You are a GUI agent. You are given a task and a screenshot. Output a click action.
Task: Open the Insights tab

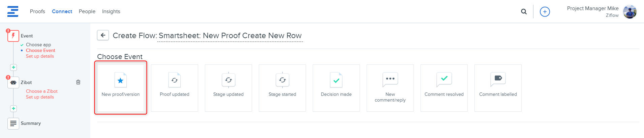(111, 11)
